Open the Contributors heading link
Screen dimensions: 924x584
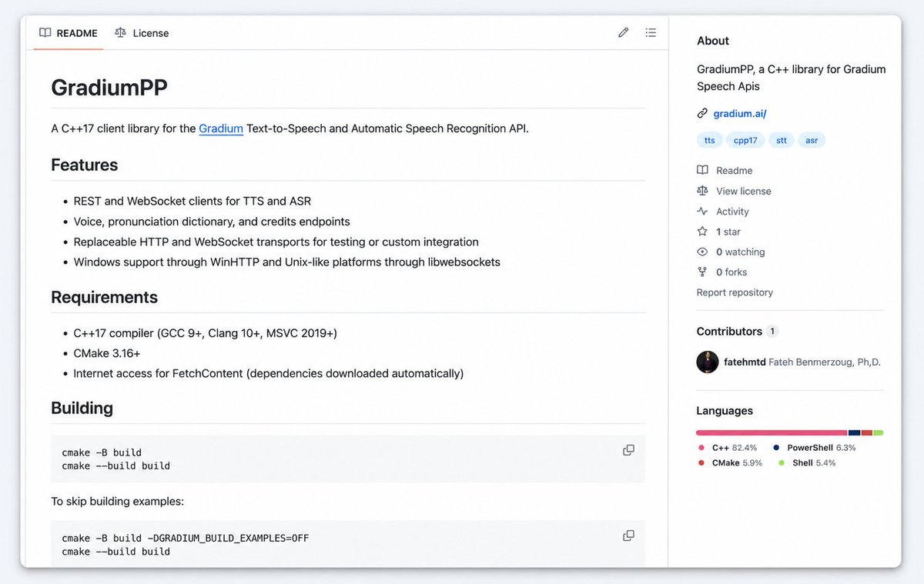(729, 332)
